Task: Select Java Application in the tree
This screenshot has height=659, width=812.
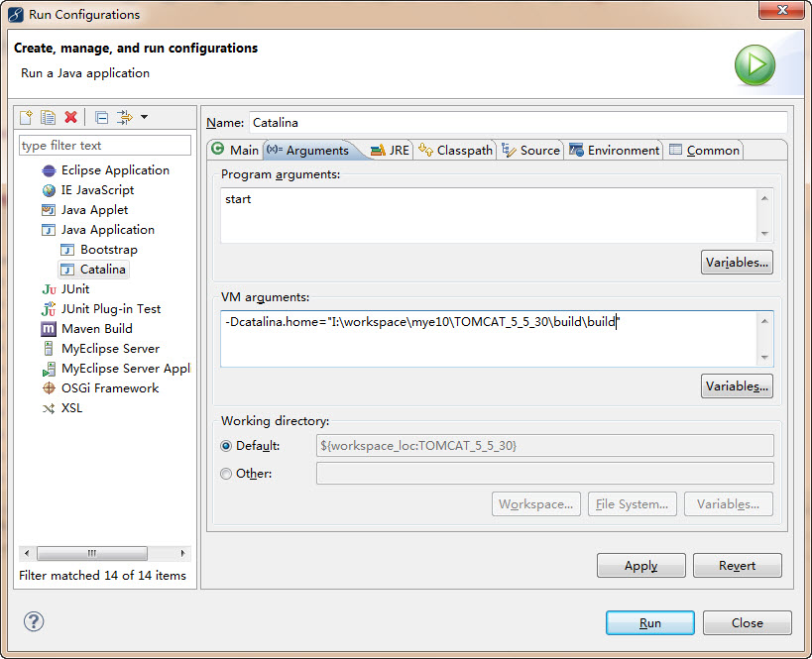Action: click(x=107, y=230)
